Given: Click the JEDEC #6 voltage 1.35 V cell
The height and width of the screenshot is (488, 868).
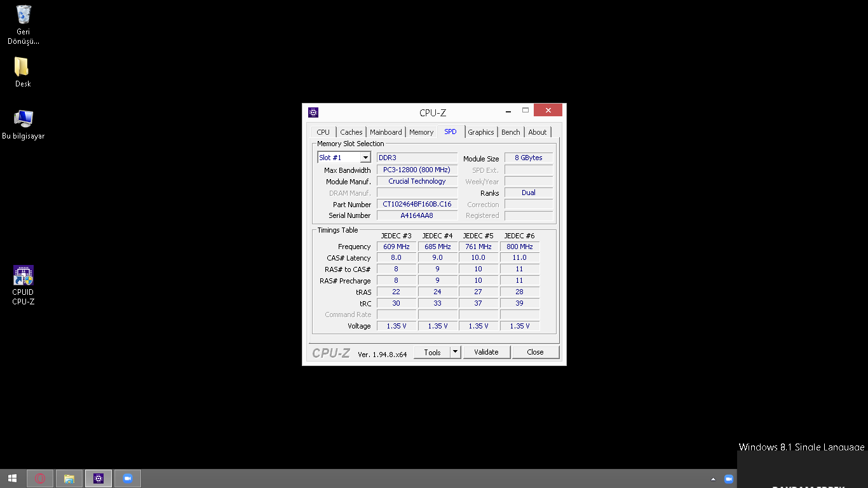Looking at the screenshot, I should tap(520, 326).
